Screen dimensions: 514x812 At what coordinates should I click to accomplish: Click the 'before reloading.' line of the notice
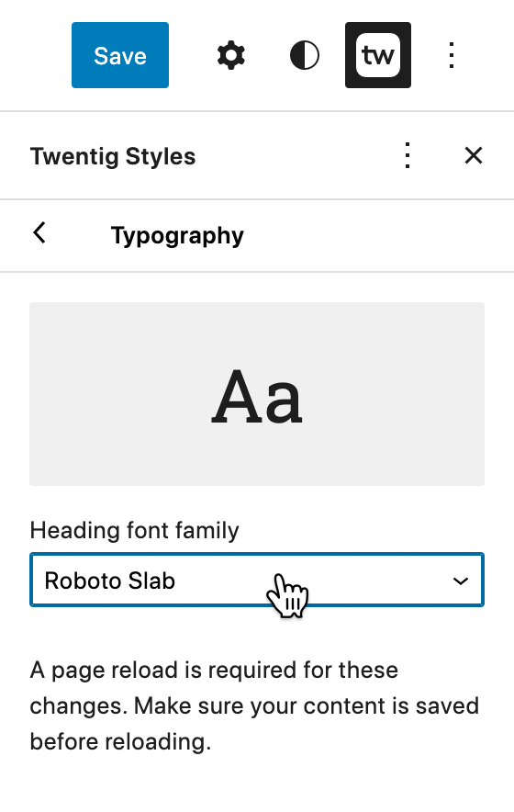pos(120,741)
